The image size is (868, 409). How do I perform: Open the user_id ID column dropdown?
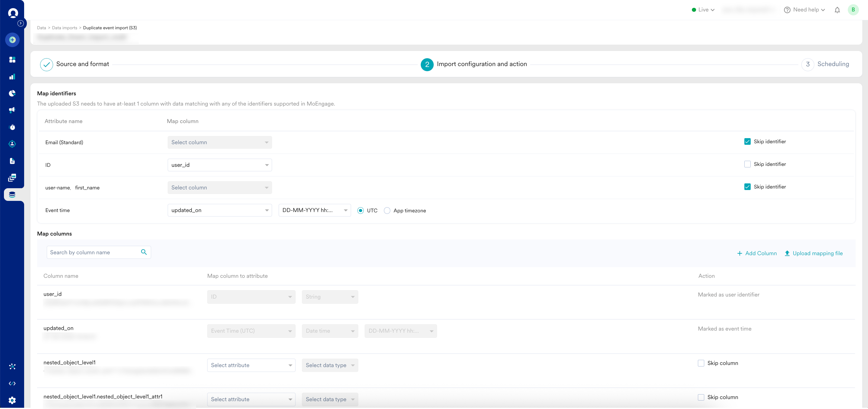point(219,165)
